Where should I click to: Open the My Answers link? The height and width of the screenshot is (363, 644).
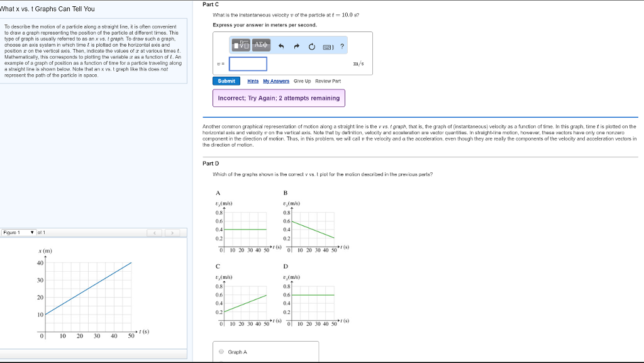(276, 81)
